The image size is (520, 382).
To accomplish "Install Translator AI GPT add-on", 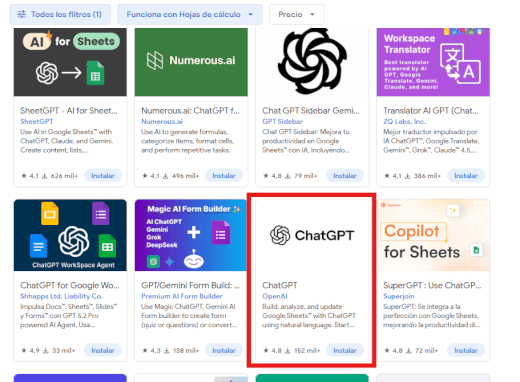I will click(466, 176).
